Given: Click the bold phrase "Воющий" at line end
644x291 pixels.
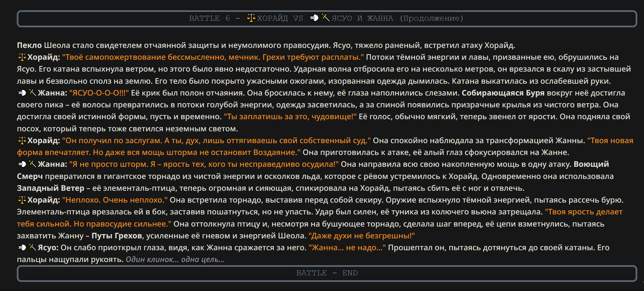Looking at the screenshot, I should click(x=591, y=164).
